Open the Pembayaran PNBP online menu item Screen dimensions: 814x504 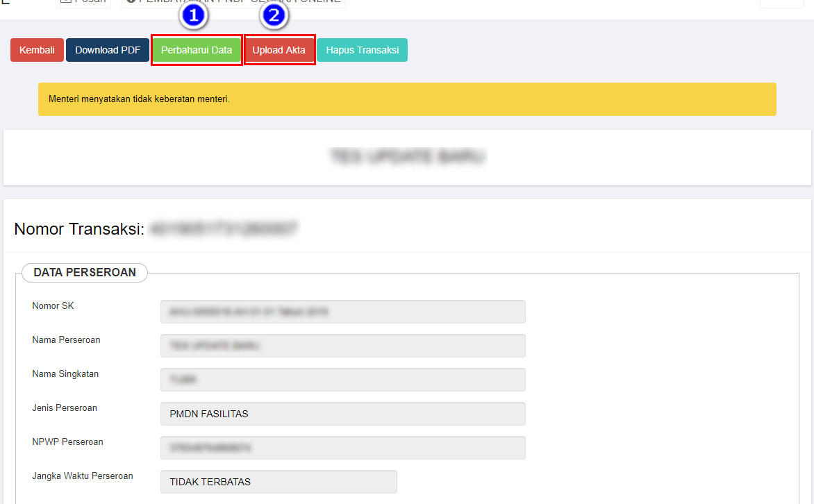[x=233, y=2]
